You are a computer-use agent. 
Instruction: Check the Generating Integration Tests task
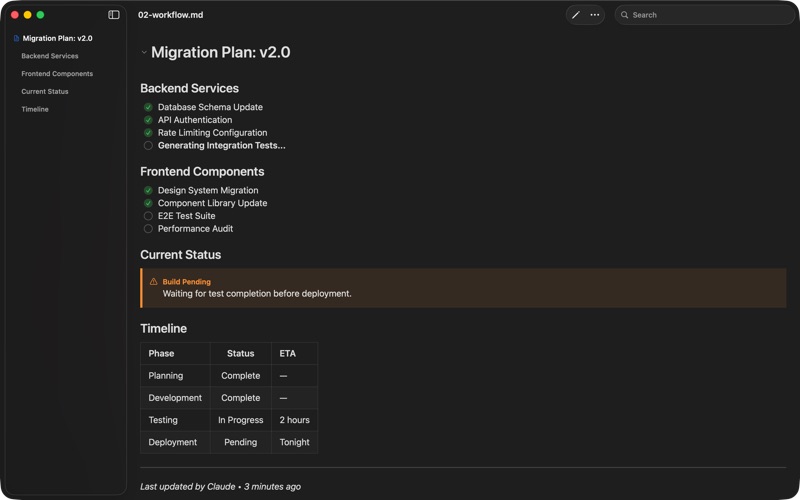coord(148,145)
